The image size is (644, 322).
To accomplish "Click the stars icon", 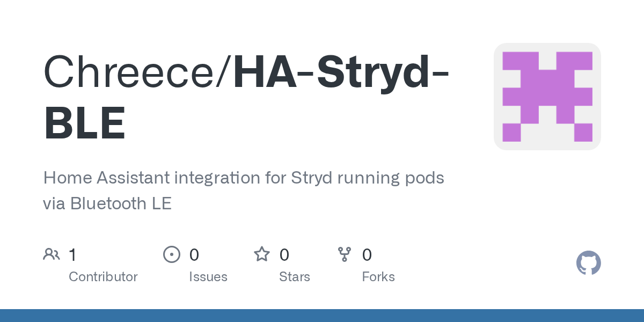I will [262, 254].
